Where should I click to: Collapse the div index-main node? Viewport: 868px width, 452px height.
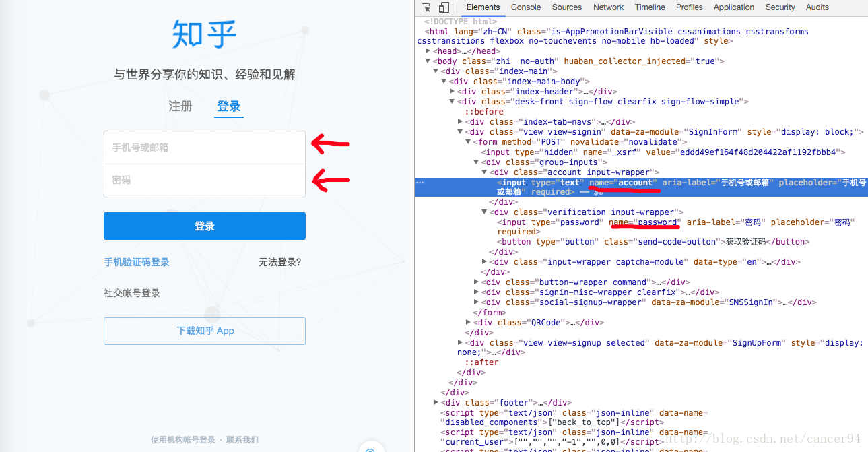[x=436, y=71]
